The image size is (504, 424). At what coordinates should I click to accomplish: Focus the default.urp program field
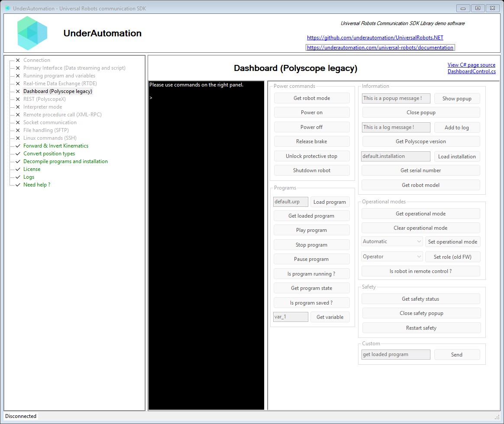click(291, 202)
